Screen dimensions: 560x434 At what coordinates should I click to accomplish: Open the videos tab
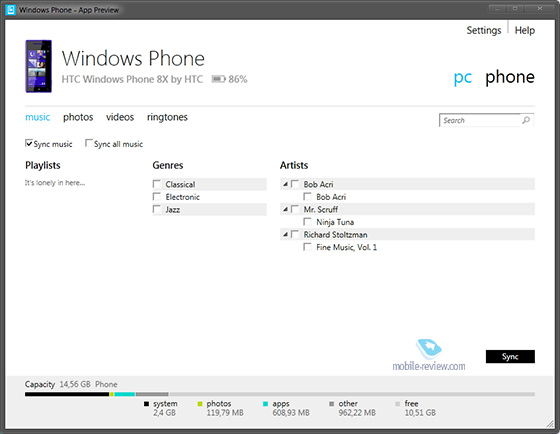(x=120, y=117)
